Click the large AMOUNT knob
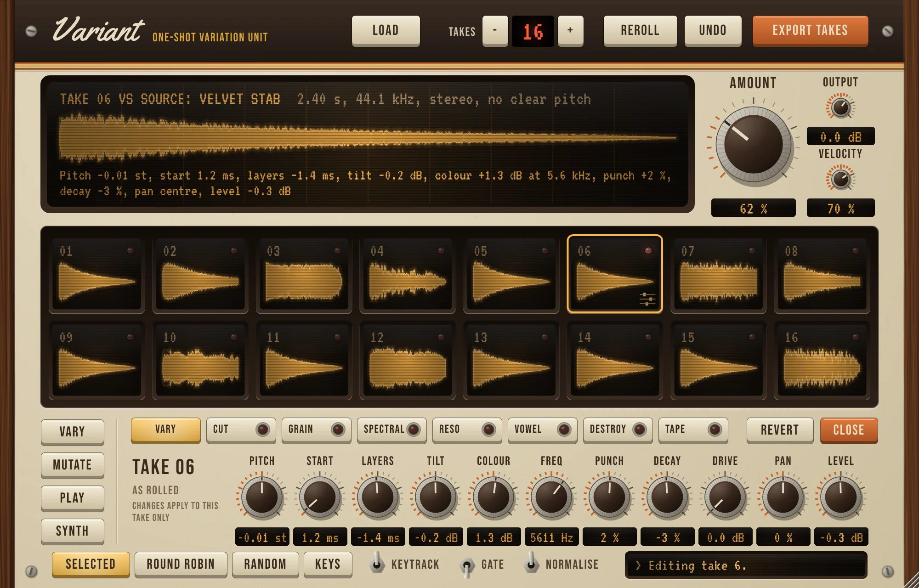The height and width of the screenshot is (588, 919). pos(754,144)
